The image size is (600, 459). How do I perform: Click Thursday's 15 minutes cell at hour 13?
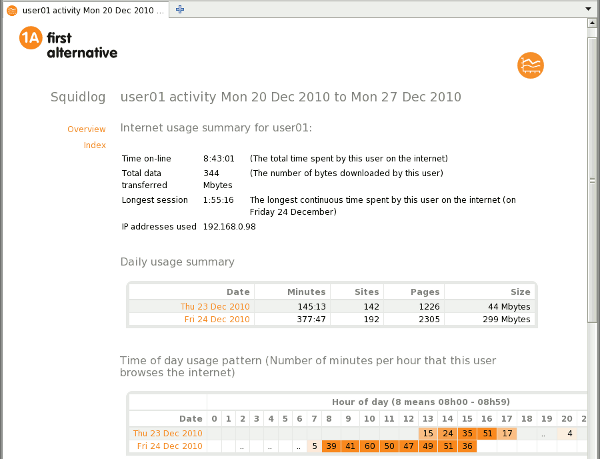(428, 433)
